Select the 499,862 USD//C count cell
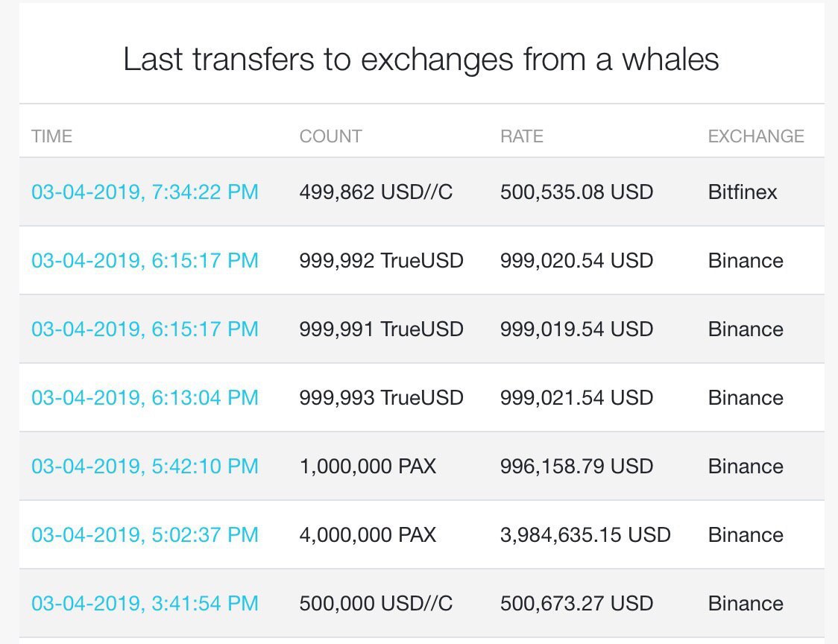The width and height of the screenshot is (838, 644). click(377, 192)
